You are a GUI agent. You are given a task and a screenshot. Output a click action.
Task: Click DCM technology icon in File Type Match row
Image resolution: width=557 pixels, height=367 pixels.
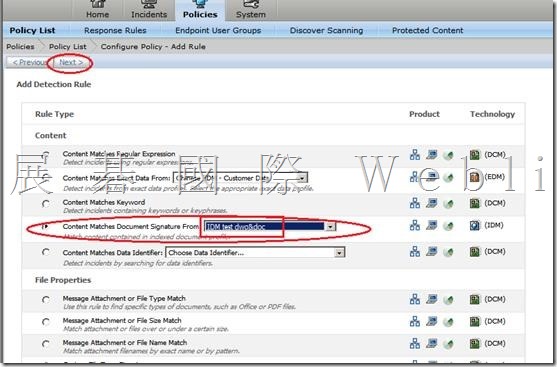475,299
